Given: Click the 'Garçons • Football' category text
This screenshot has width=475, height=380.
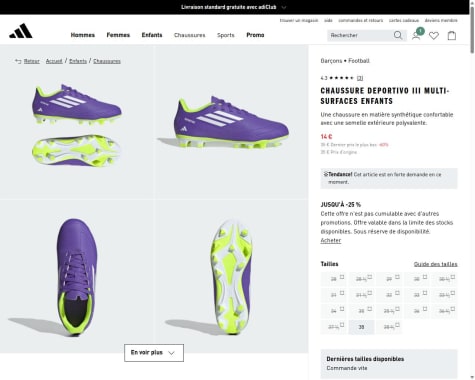Looking at the screenshot, I should (345, 61).
